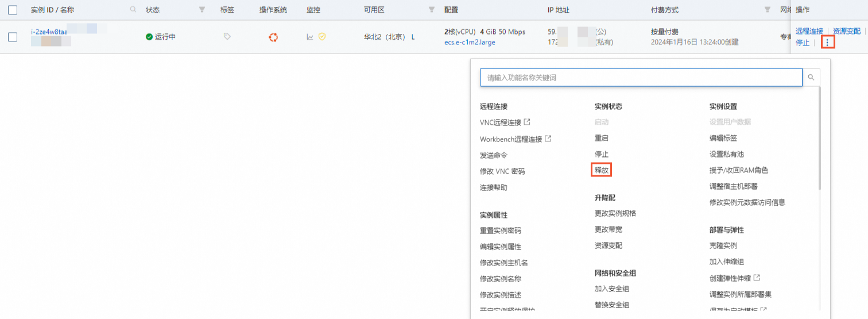Check the i-2ze4w8taa instance row checkbox
868x319 pixels.
pos(13,37)
